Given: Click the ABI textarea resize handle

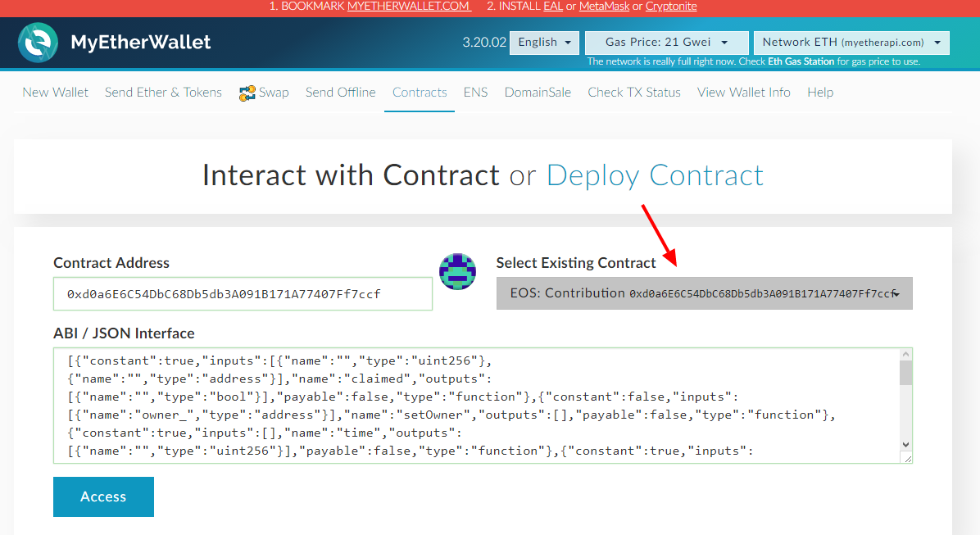Looking at the screenshot, I should click(x=908, y=459).
